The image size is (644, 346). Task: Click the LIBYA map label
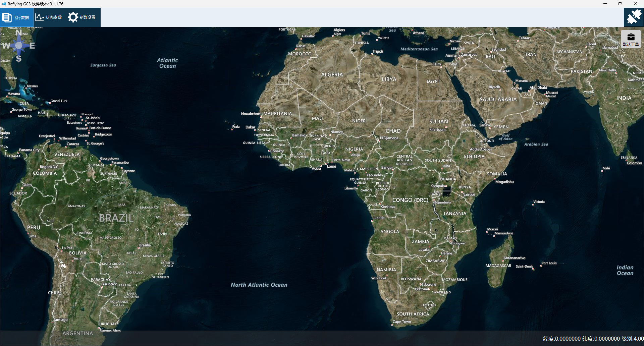pyautogui.click(x=389, y=79)
